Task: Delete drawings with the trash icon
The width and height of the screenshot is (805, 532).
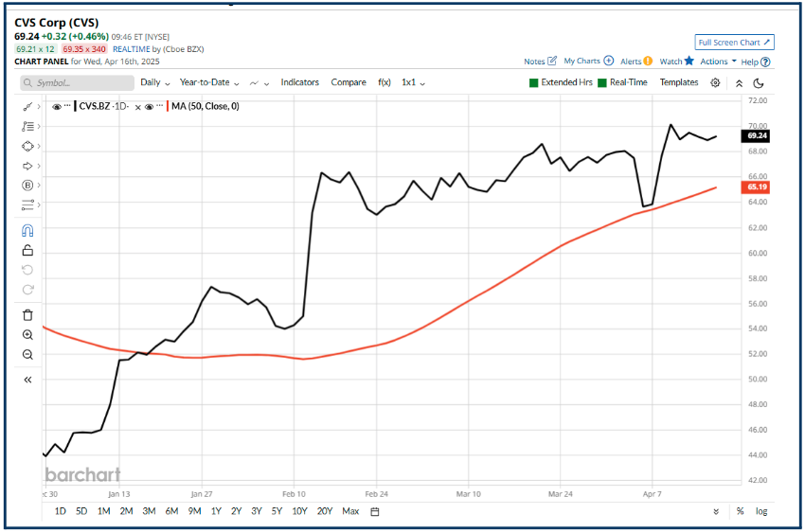Action: (x=27, y=314)
